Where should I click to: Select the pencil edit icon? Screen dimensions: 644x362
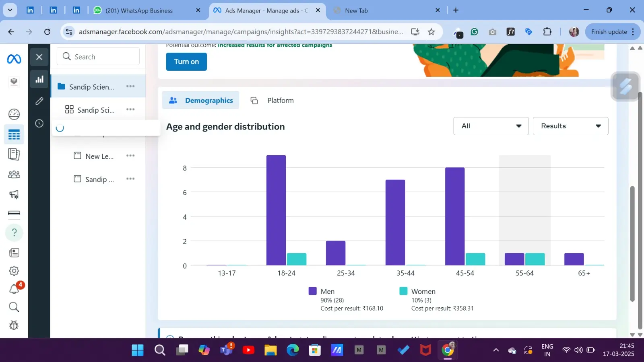pos(39,101)
